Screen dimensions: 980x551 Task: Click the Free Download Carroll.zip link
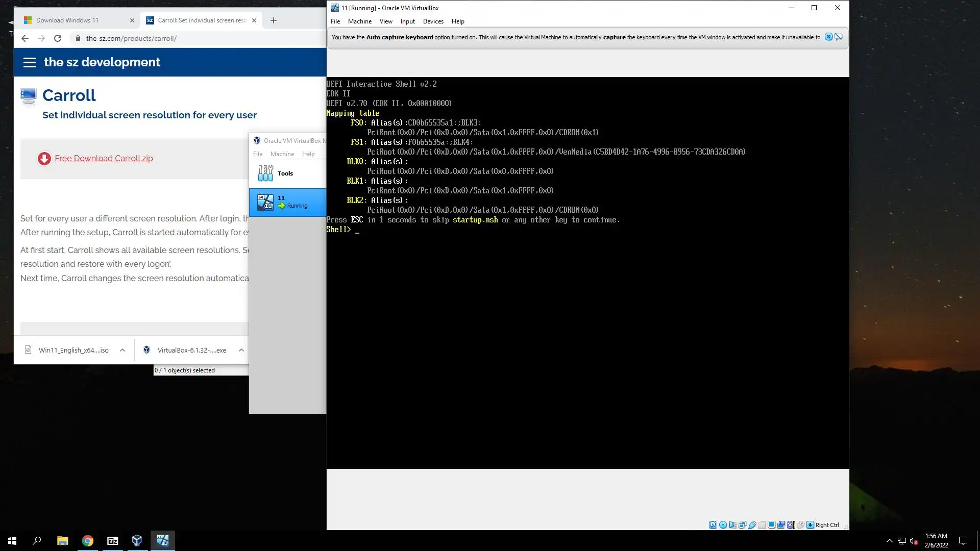tap(104, 158)
